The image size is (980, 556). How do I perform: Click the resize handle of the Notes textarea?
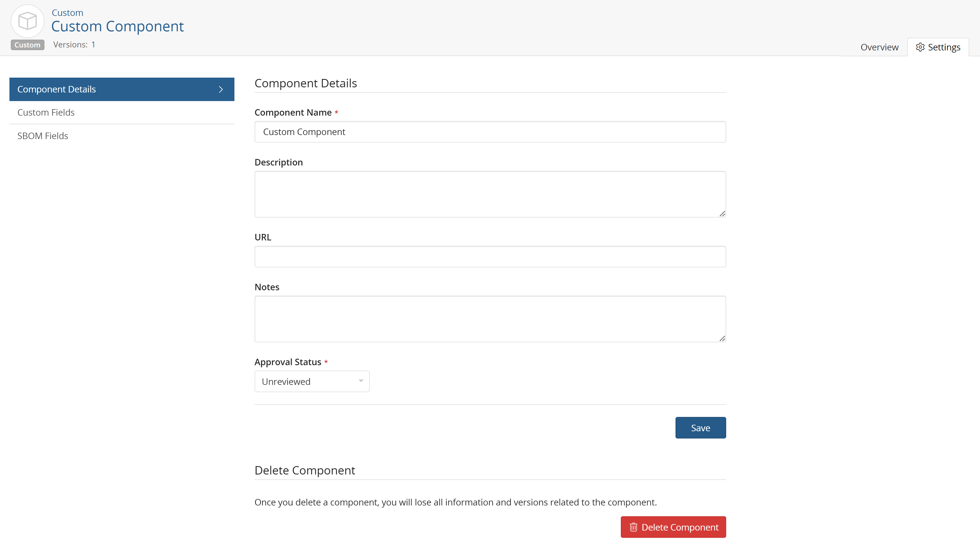(x=722, y=338)
